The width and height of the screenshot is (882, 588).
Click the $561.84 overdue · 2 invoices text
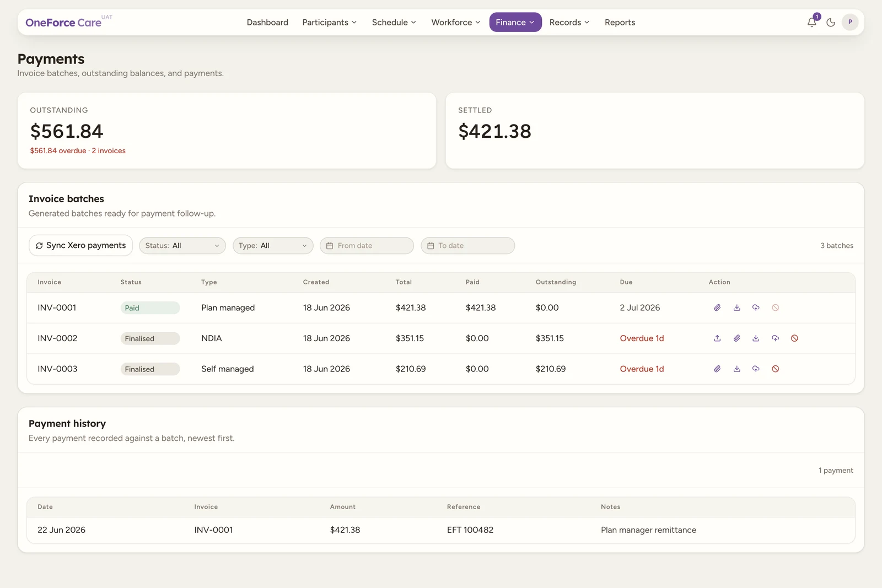point(78,150)
